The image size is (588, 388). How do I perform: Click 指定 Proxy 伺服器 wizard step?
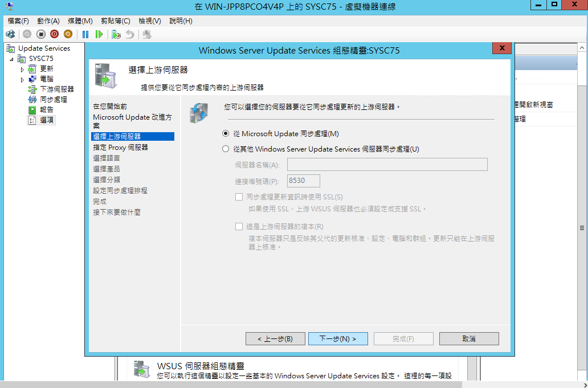(x=120, y=148)
